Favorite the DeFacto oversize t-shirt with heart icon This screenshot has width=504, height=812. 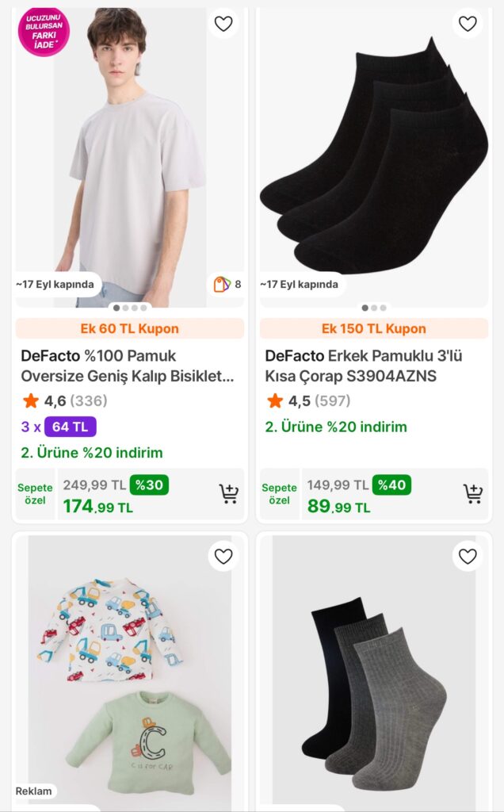click(x=223, y=24)
